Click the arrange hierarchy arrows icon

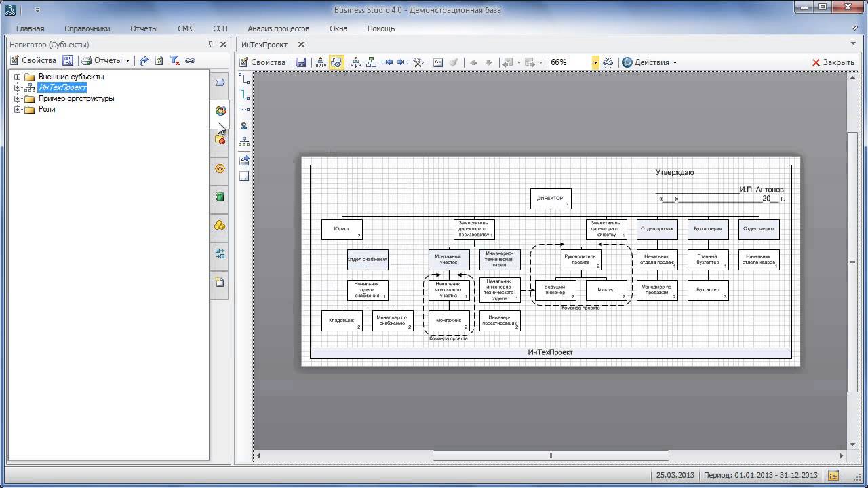click(x=356, y=62)
